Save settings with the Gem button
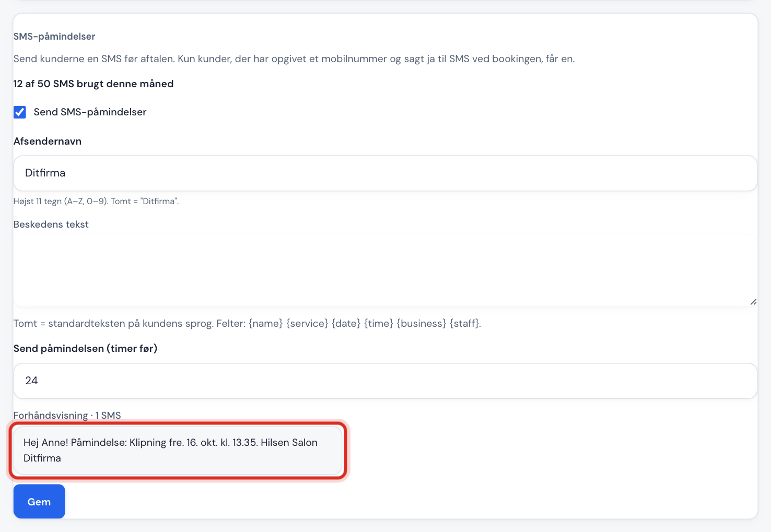Screen dimensions: 771x532 point(39,502)
